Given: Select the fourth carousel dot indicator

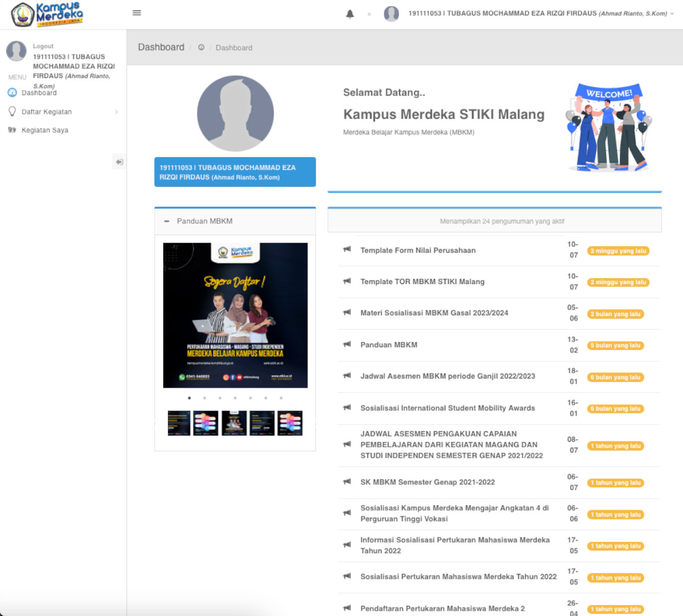Looking at the screenshot, I should pyautogui.click(x=235, y=398).
